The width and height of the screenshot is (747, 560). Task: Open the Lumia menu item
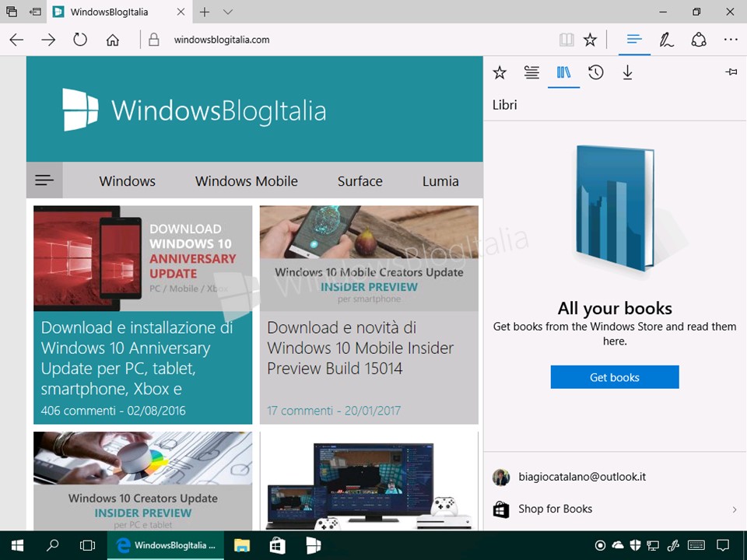(x=440, y=181)
